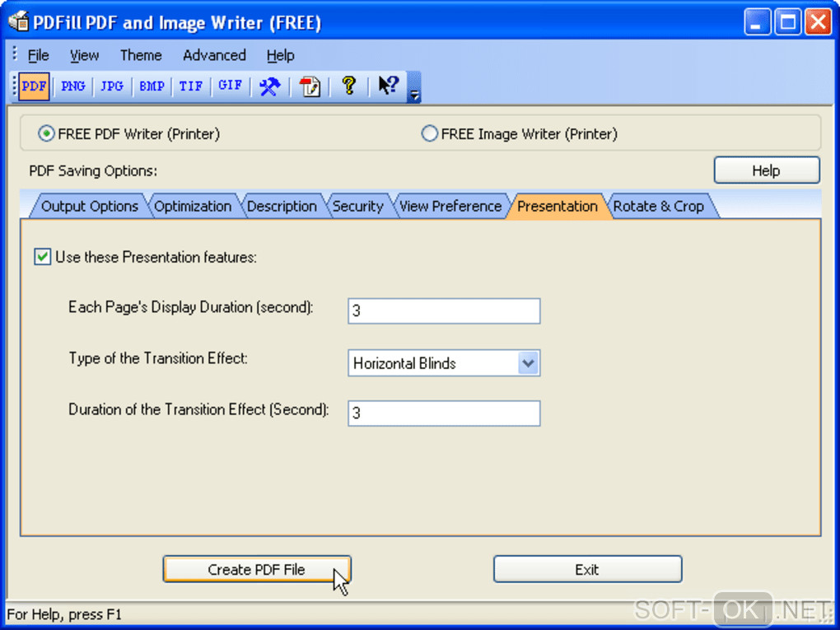Click the Each Page's Display Duration field

click(x=444, y=310)
